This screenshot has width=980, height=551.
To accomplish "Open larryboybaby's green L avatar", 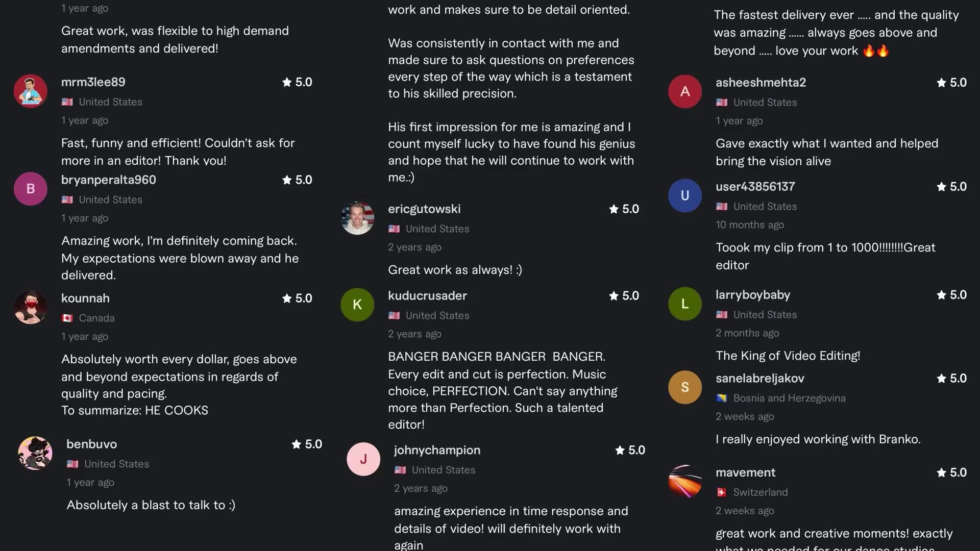I will 685,304.
